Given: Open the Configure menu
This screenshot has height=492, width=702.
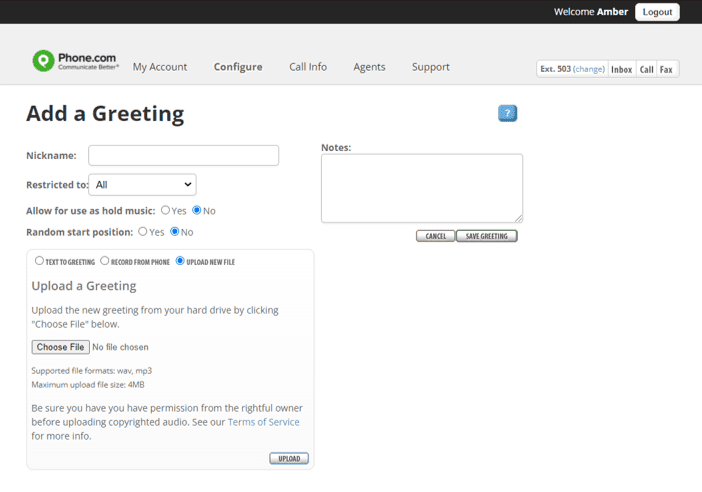Looking at the screenshot, I should [238, 67].
